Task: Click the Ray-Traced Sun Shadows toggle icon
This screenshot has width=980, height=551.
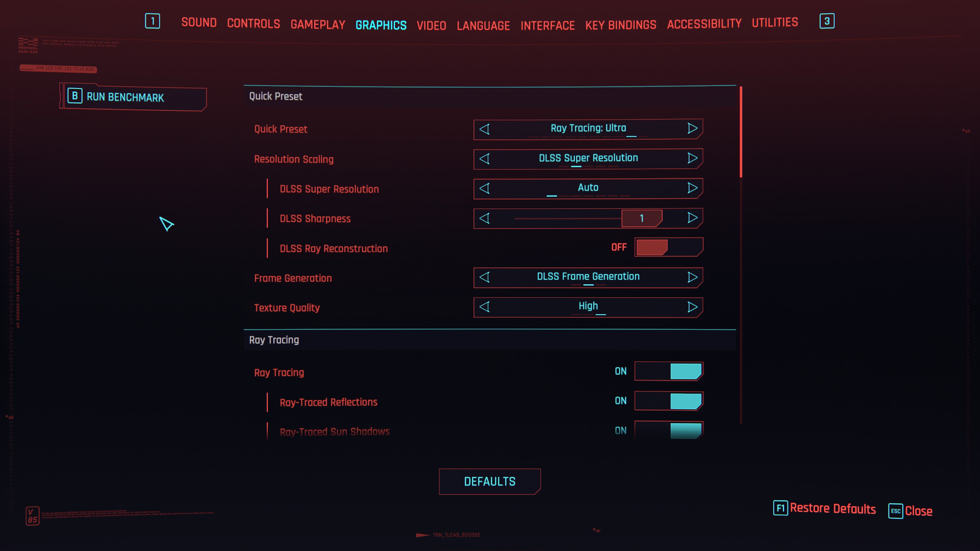Action: (668, 430)
